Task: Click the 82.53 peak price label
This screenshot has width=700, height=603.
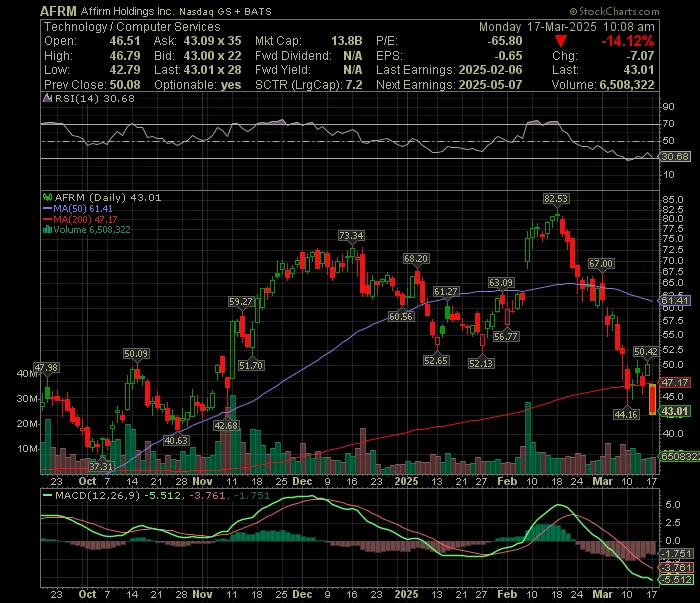Action: (556, 199)
